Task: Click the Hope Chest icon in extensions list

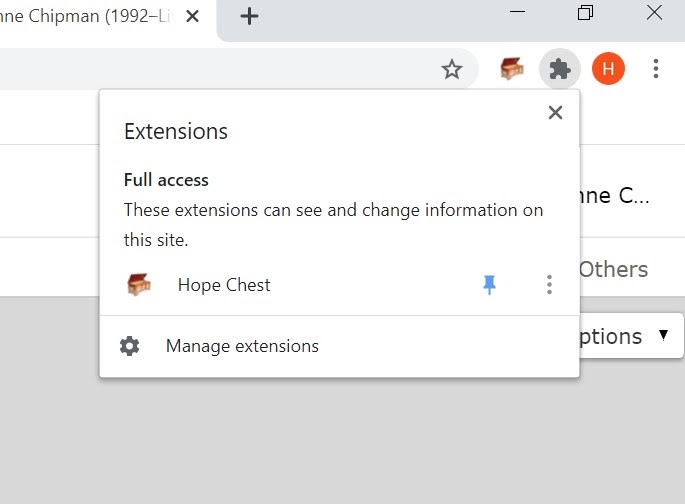Action: pos(139,284)
